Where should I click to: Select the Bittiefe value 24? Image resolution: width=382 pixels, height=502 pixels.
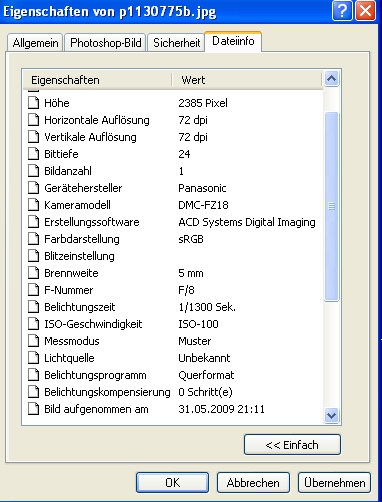click(x=184, y=154)
